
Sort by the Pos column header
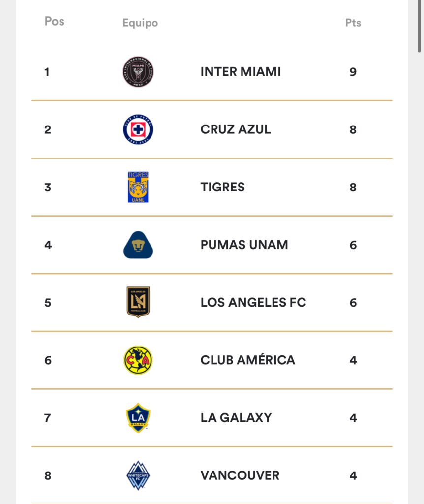coord(54,21)
